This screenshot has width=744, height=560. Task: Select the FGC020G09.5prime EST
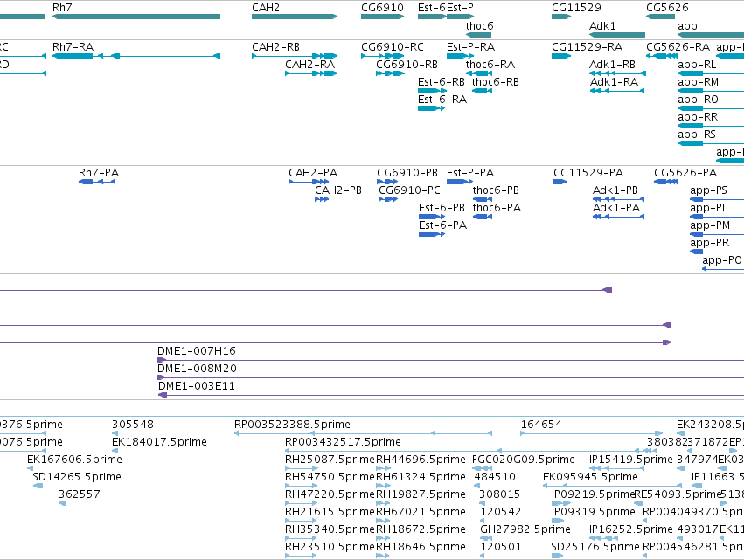tap(482, 468)
